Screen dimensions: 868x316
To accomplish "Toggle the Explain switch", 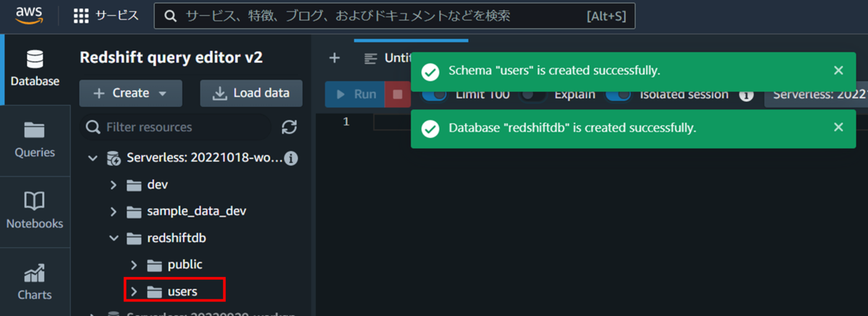I will [x=534, y=95].
